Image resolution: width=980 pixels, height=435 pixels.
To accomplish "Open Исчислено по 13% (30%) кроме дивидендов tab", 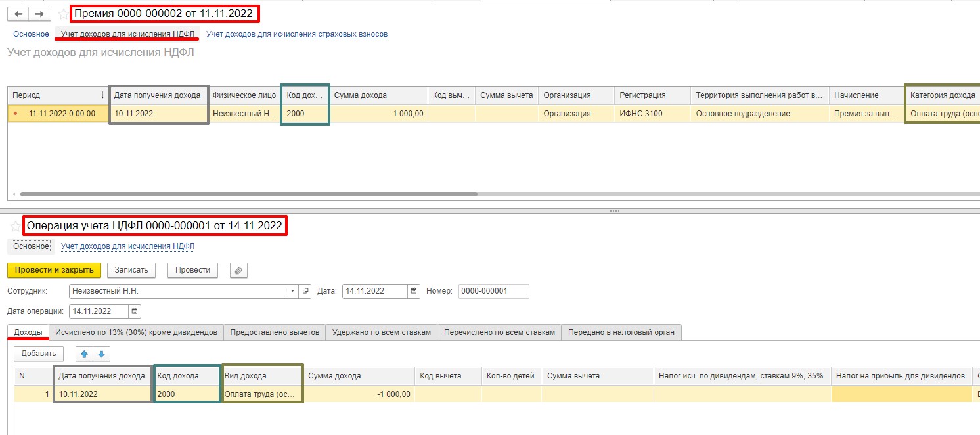I will 136,332.
